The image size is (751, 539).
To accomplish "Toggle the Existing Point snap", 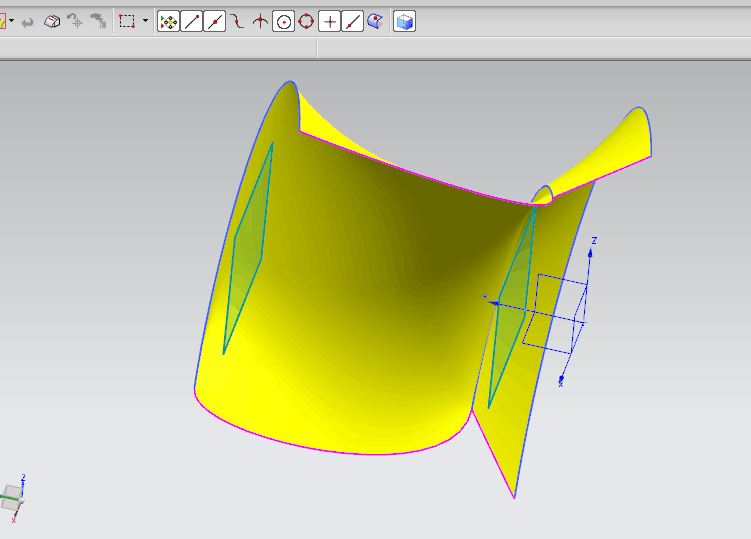I will 330,22.
